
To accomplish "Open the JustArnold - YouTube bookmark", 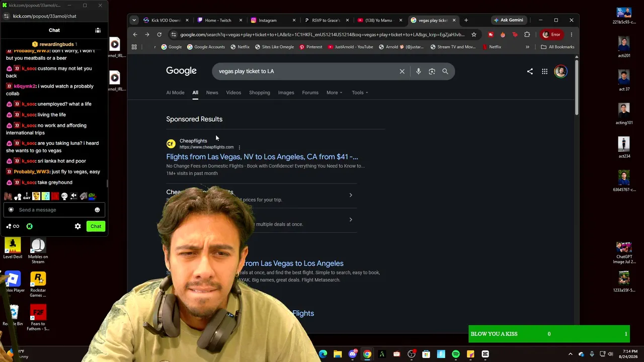I will pyautogui.click(x=350, y=47).
